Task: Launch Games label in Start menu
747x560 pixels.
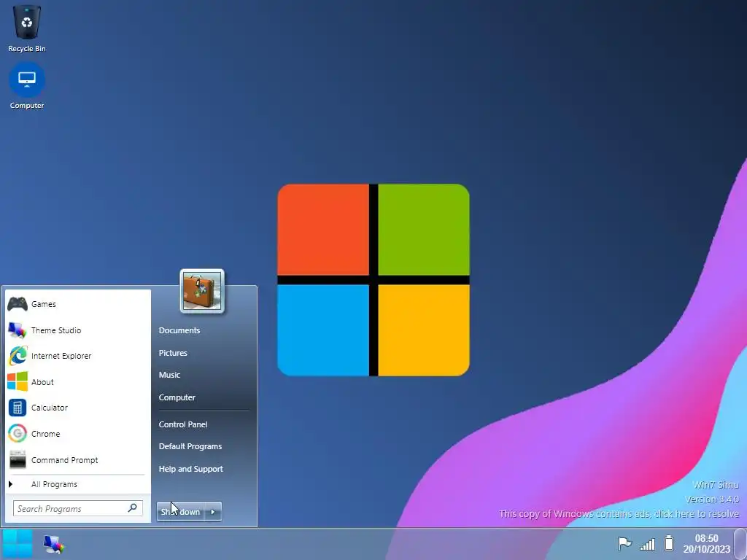Action: [43, 304]
